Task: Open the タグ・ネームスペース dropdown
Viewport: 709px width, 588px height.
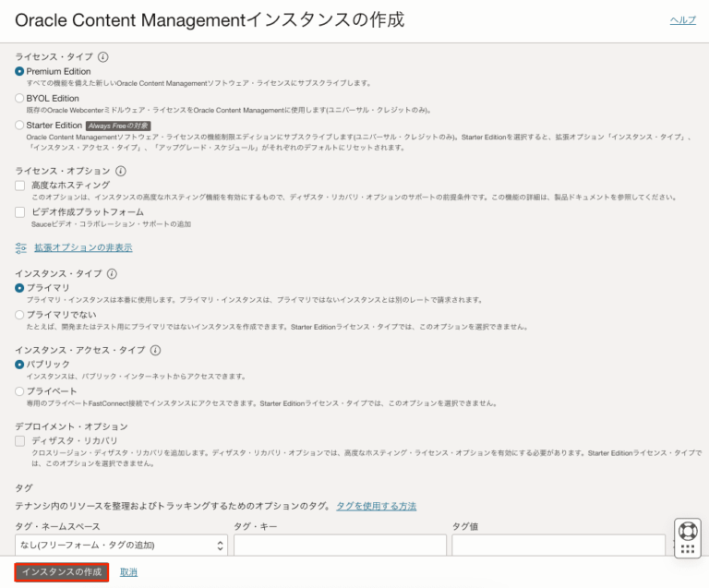Action: (x=121, y=546)
